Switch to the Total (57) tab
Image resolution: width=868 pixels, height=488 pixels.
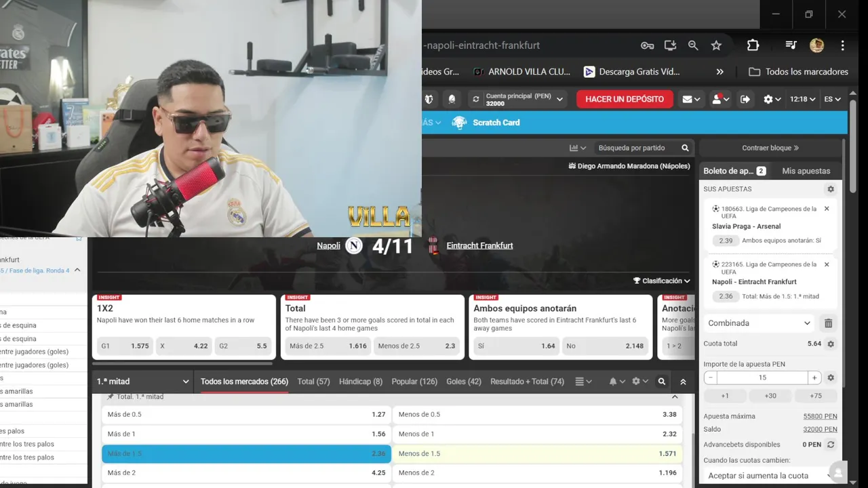[x=313, y=382]
